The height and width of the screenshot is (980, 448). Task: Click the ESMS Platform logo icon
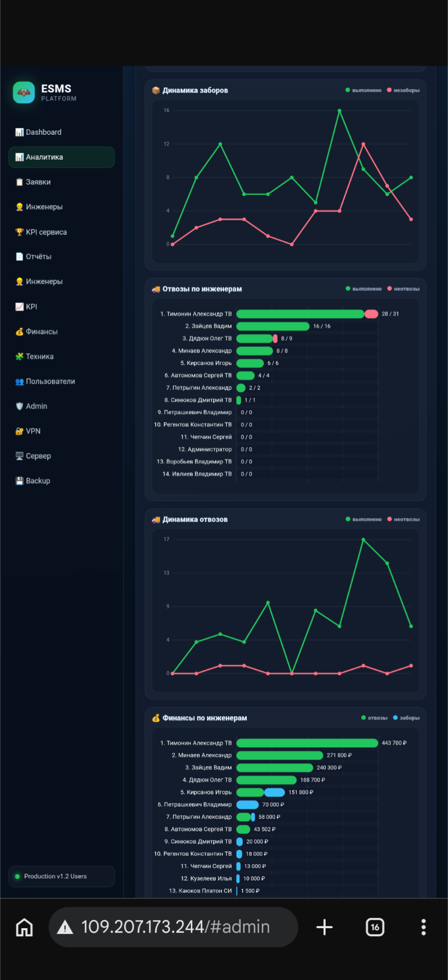click(x=23, y=92)
